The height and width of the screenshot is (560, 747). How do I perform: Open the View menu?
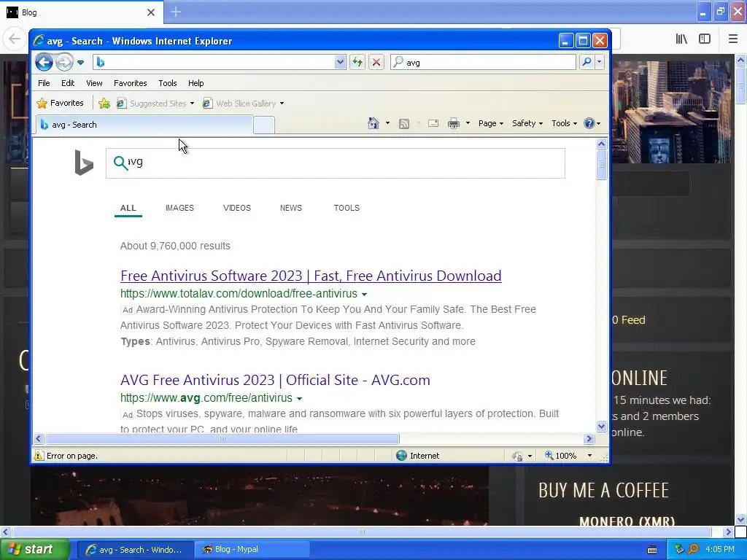click(x=94, y=83)
